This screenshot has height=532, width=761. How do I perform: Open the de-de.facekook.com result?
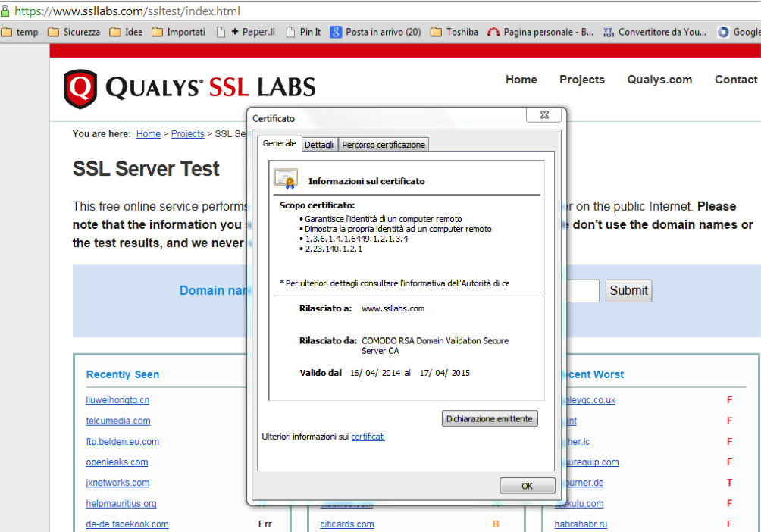pos(127,524)
